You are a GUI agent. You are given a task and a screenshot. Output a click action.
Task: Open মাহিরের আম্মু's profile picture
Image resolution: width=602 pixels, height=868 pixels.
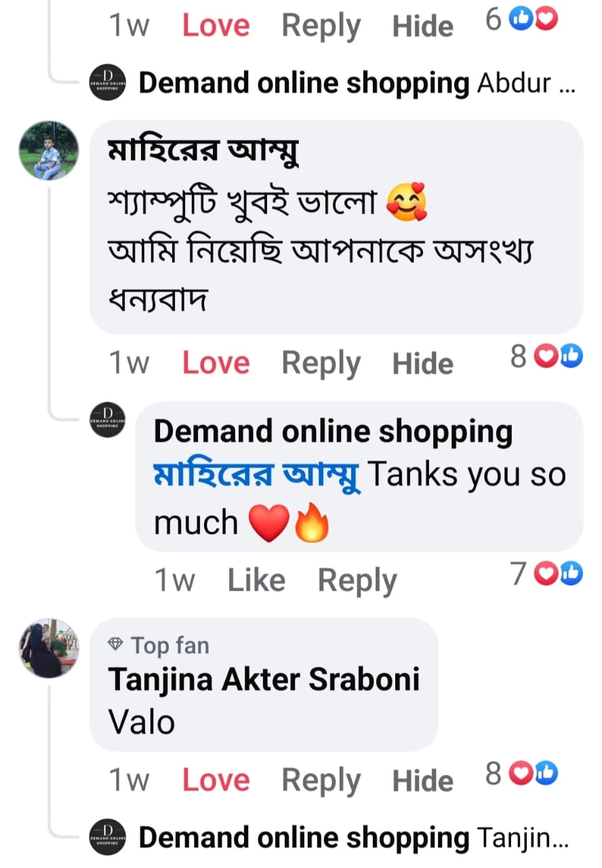[48, 151]
